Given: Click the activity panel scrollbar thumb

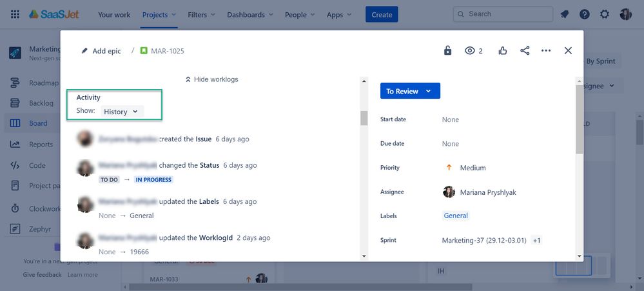Looking at the screenshot, I should [364, 118].
